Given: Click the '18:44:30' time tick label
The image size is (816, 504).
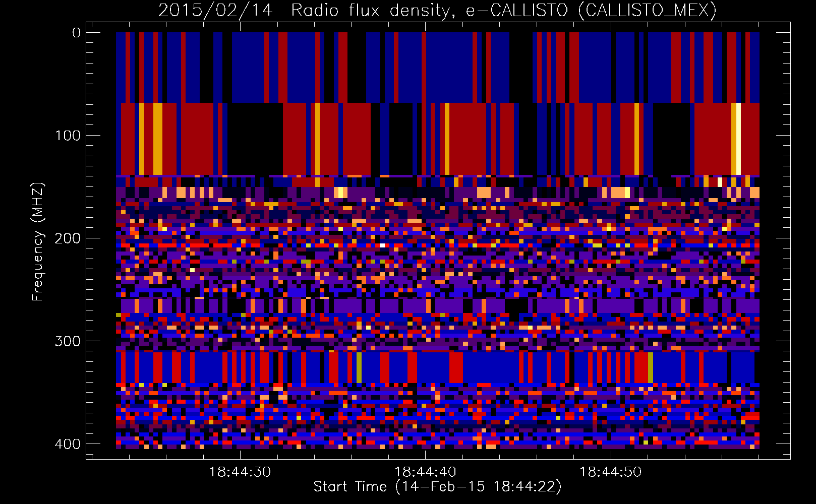Looking at the screenshot, I should [240, 472].
